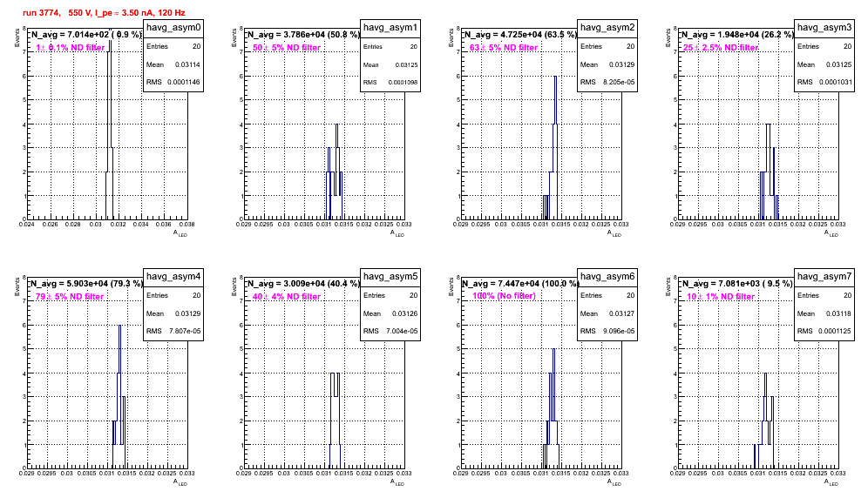Select the havg_asym5 stats box title
The height and width of the screenshot is (498, 868).
coord(390,276)
